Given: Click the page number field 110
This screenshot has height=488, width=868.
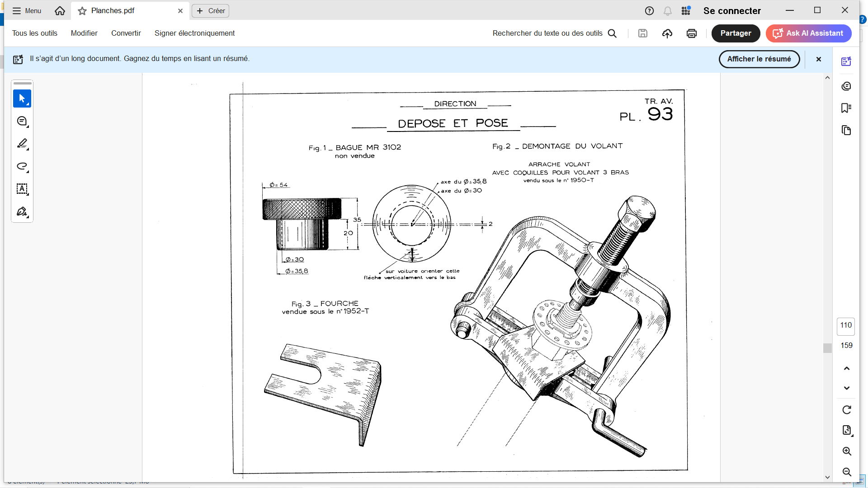Looking at the screenshot, I should point(846,325).
